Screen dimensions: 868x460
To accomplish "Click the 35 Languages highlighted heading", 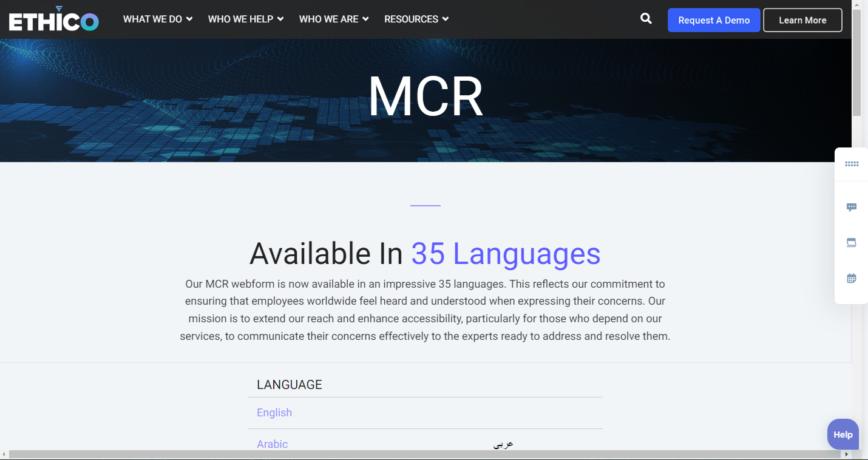I will [506, 254].
